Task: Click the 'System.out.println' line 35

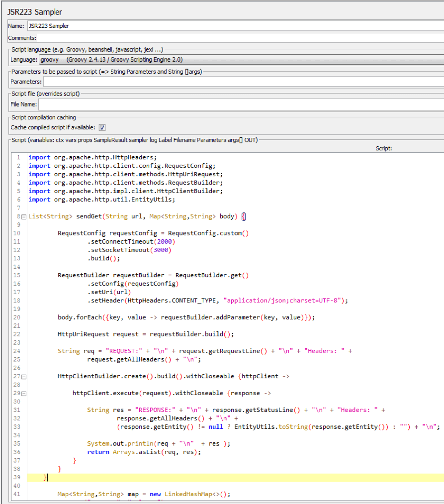Action: (159, 444)
